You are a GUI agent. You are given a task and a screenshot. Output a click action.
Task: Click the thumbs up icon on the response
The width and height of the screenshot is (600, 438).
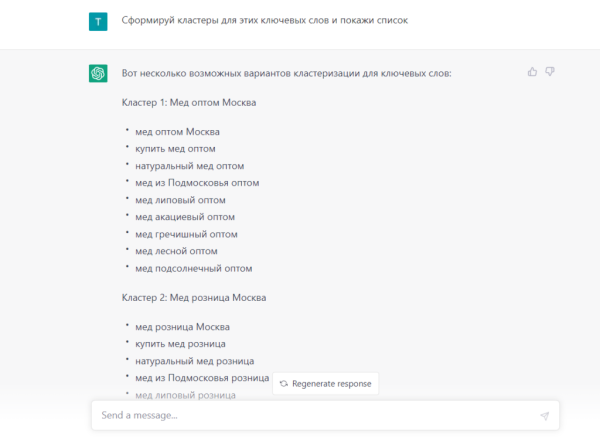532,72
